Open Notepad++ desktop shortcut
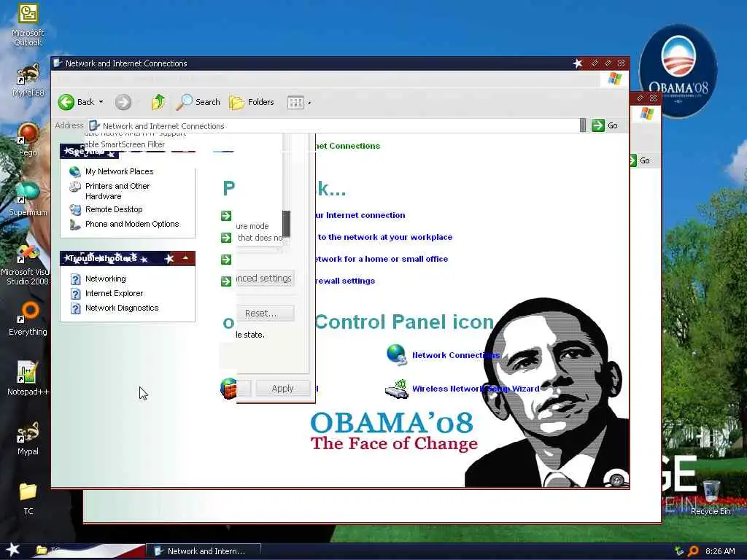 pos(28,378)
